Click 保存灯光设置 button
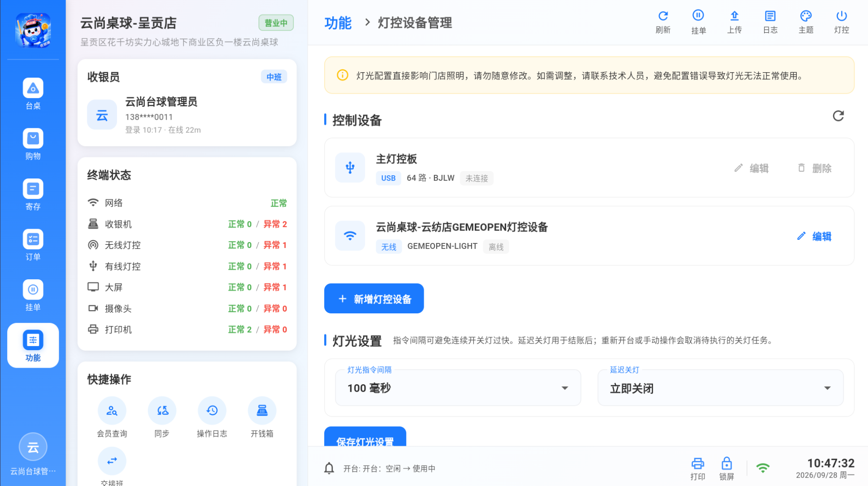Viewport: 868px width, 486px height. (365, 437)
